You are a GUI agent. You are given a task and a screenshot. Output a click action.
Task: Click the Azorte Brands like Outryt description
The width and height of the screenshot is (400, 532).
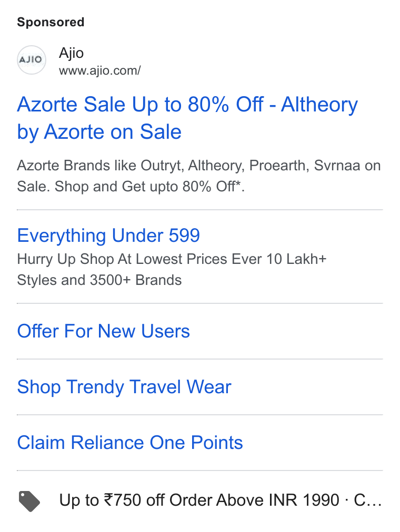click(x=198, y=166)
